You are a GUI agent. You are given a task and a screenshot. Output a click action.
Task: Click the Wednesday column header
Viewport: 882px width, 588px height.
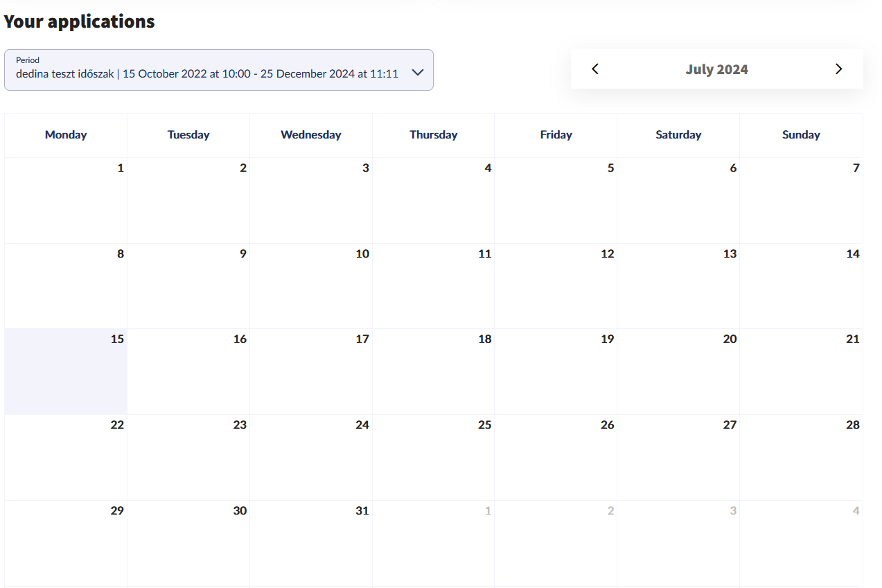311,135
